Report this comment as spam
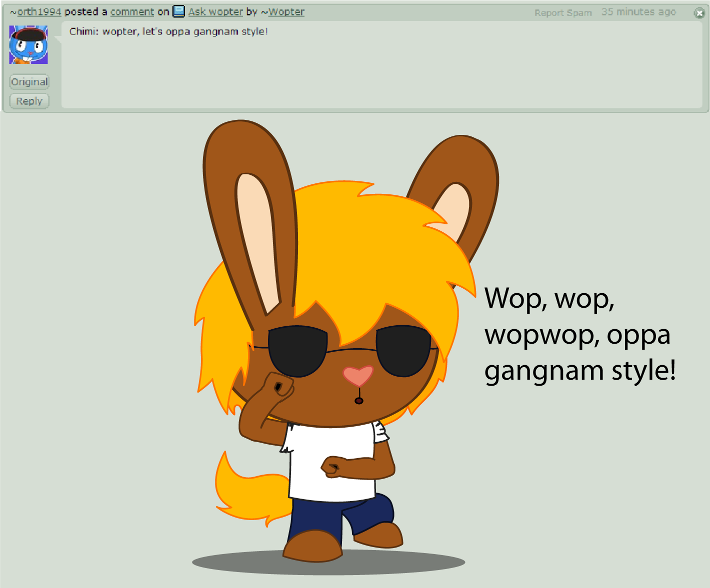Image resolution: width=710 pixels, height=588 pixels. pyautogui.click(x=563, y=13)
